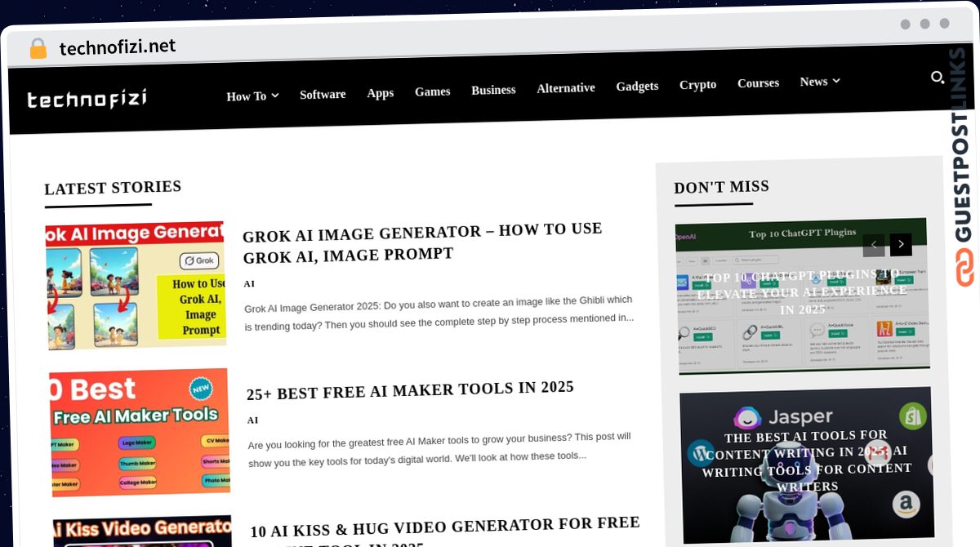980x547 pixels.
Task: Open the 25+ Best Free AI Maker Tools headline
Action: pyautogui.click(x=410, y=390)
